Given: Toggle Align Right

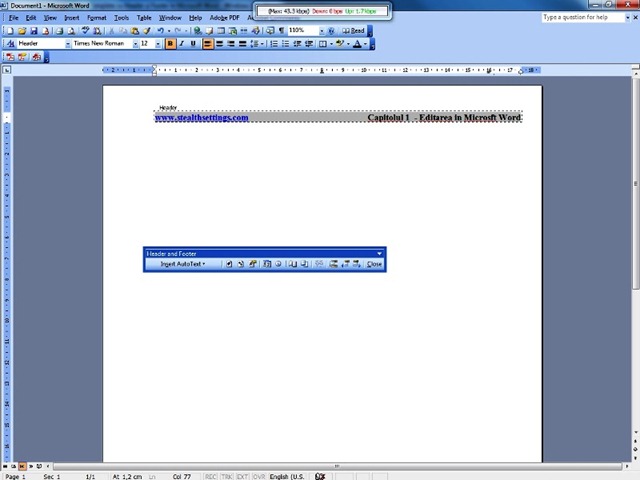Looking at the screenshot, I should coord(231,44).
